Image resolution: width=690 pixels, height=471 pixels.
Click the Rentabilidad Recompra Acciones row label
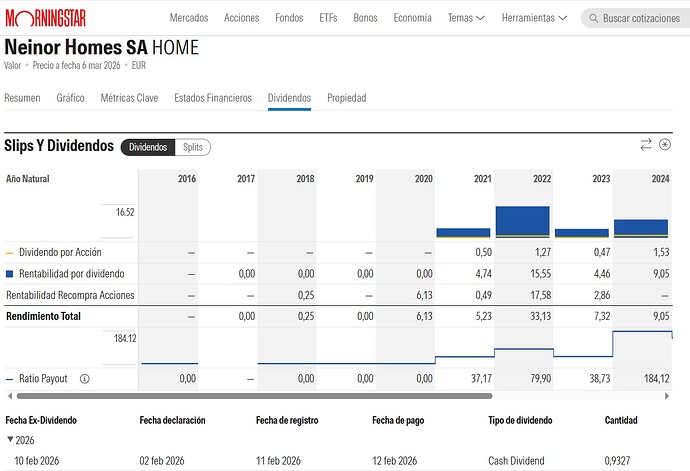coord(70,295)
